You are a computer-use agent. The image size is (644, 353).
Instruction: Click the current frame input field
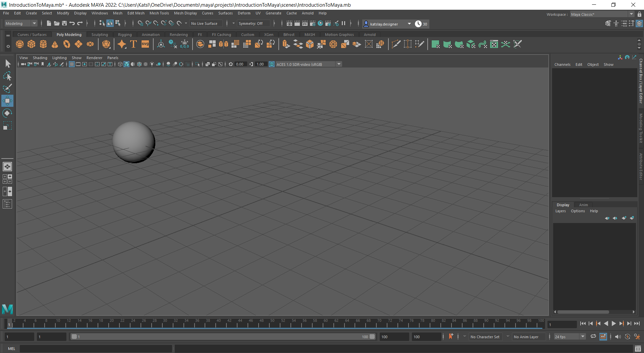562,324
